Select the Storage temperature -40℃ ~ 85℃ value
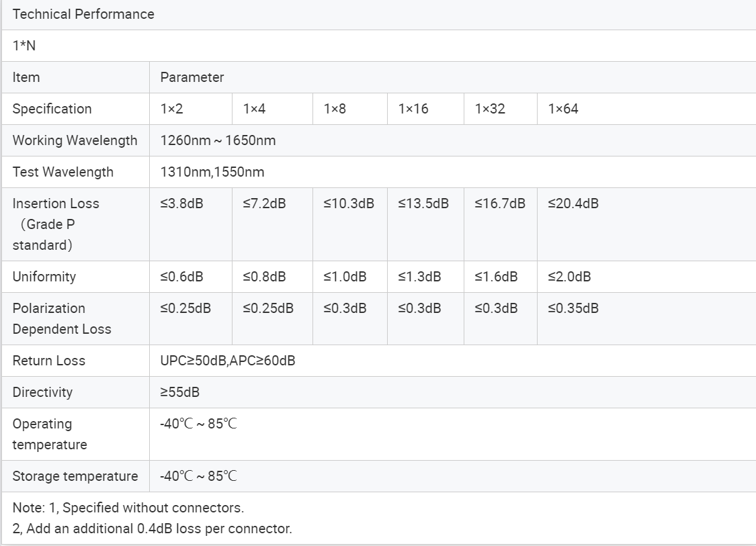Image resolution: width=756 pixels, height=546 pixels. pyautogui.click(x=199, y=476)
